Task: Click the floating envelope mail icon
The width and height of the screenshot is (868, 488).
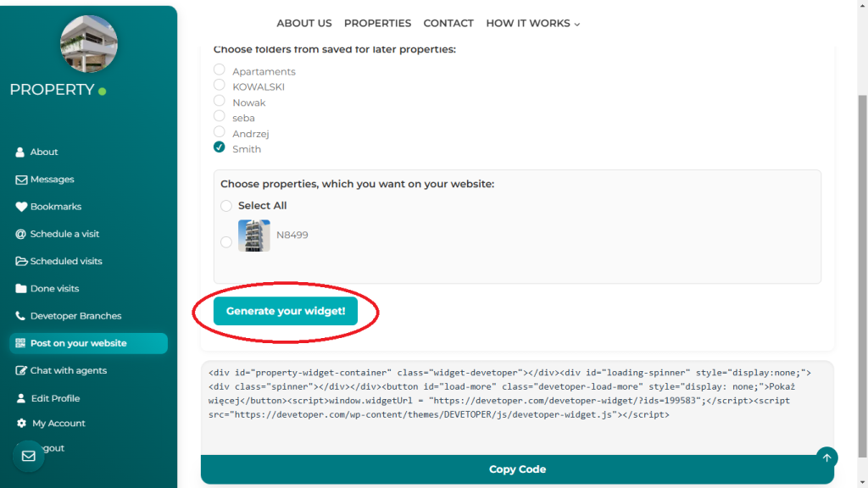Action: (28, 456)
